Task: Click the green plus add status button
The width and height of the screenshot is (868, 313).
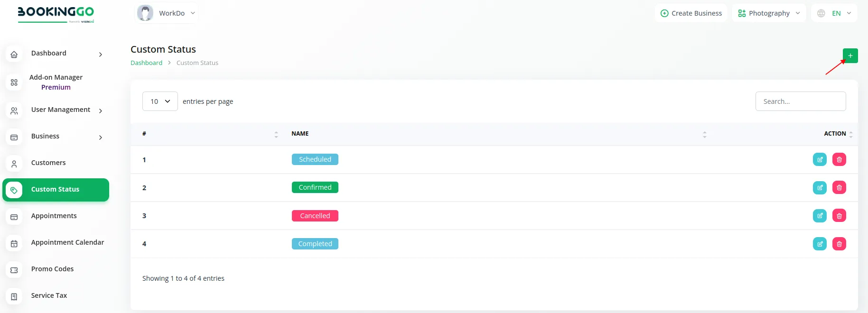Action: tap(850, 56)
